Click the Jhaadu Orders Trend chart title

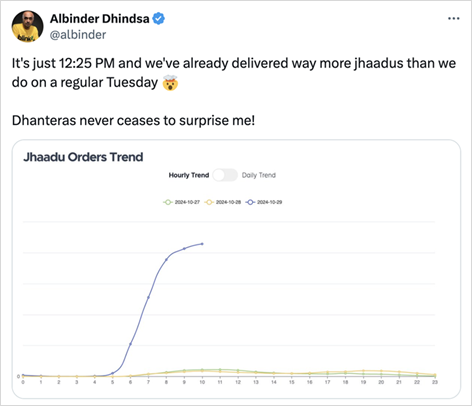[x=83, y=157]
